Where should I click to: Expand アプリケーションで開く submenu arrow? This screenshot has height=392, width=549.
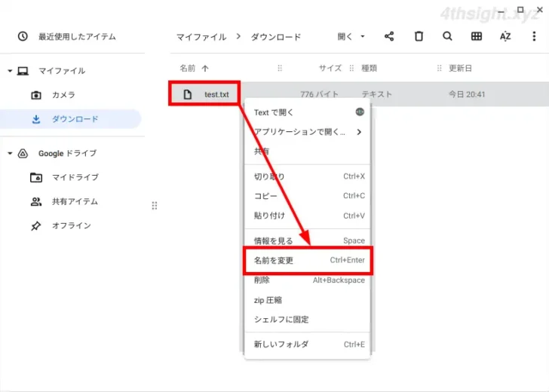coord(359,132)
